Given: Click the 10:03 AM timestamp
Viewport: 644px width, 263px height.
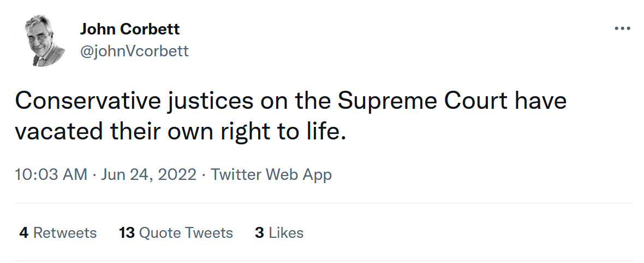Looking at the screenshot, I should [x=51, y=174].
